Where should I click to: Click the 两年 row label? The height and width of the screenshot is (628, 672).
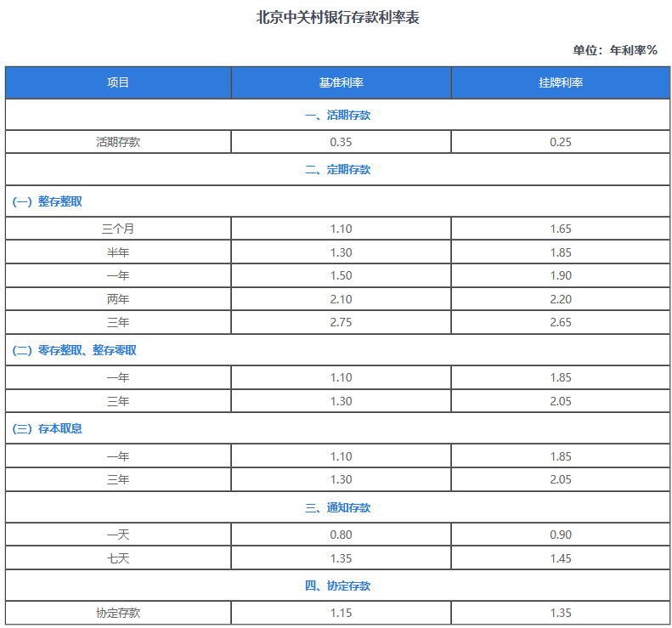(x=118, y=299)
